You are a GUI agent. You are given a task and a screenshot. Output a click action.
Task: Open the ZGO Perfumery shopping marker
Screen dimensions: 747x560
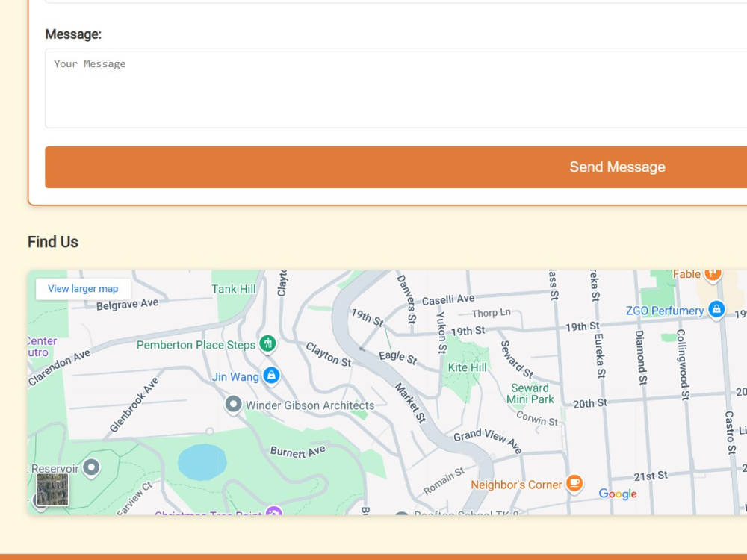tap(716, 310)
